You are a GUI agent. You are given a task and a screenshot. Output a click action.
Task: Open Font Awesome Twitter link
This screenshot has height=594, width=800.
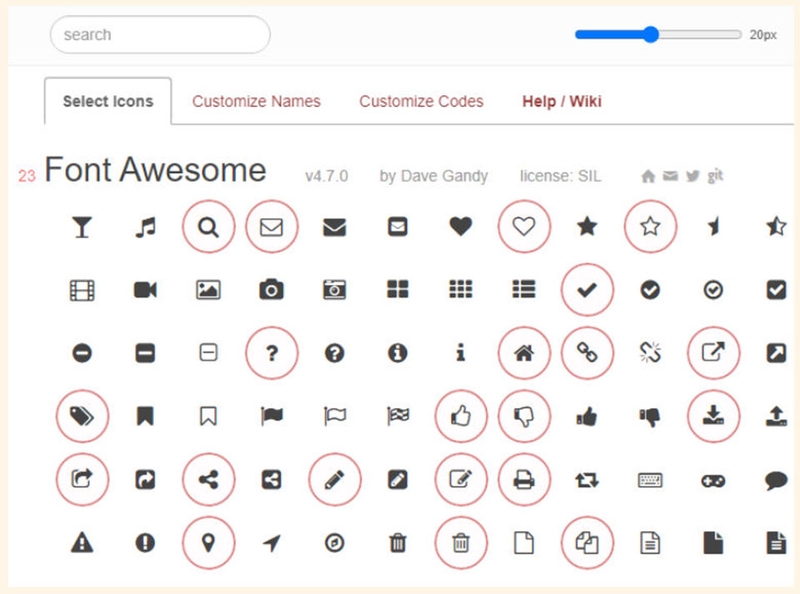[692, 176]
